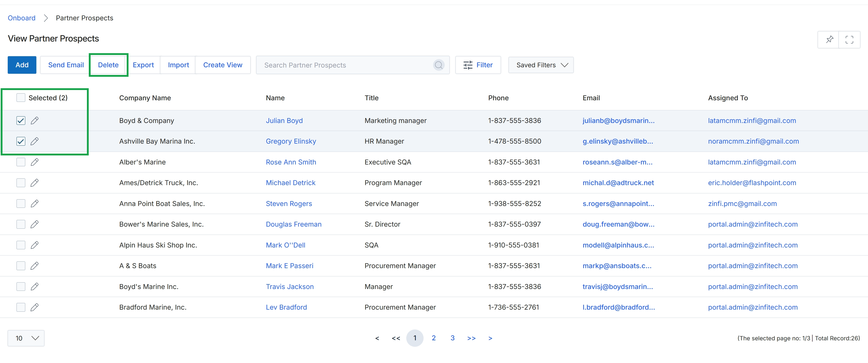Check Anna Point Boat Sales checkbox
This screenshot has height=363, width=868.
click(x=21, y=204)
